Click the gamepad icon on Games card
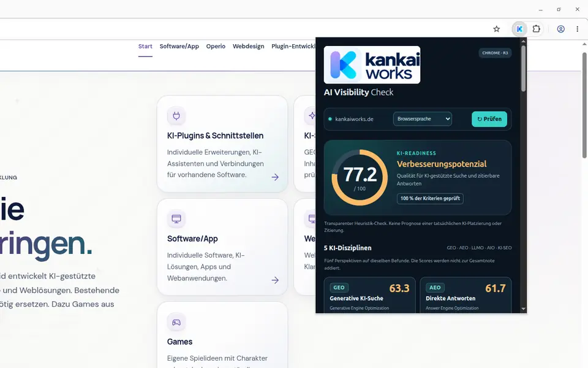This screenshot has height=368, width=588. point(176,322)
